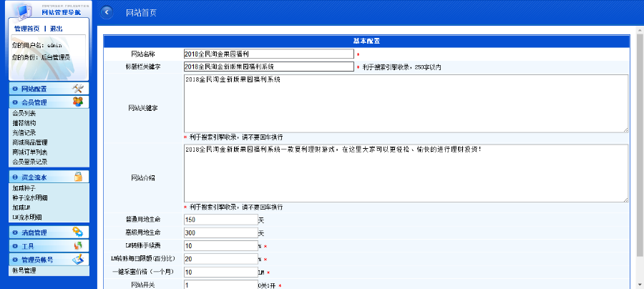Focus the 标题栏关键字 input field
644x289 pixels.
pos(268,67)
